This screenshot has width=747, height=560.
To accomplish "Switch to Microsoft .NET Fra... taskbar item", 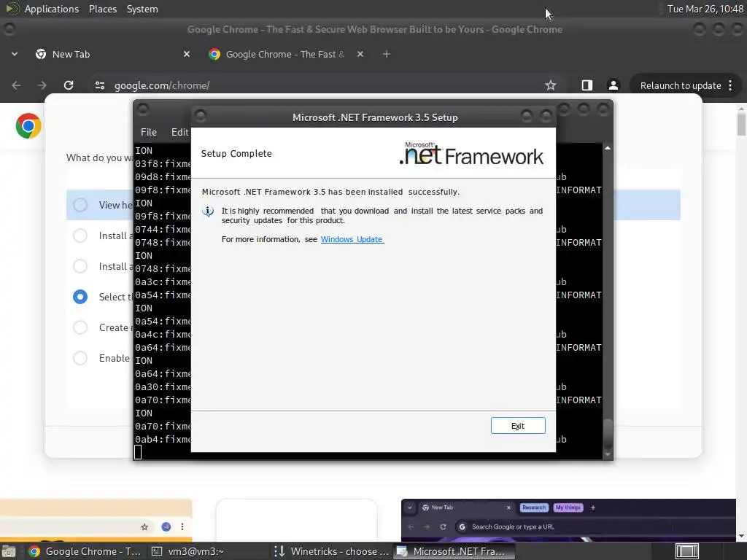I will click(x=454, y=551).
